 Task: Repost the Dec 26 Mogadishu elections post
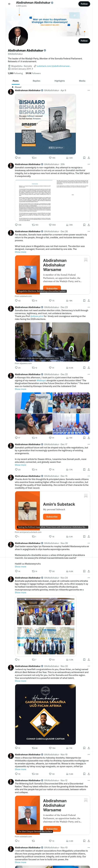pyautogui.click(x=33, y=301)
